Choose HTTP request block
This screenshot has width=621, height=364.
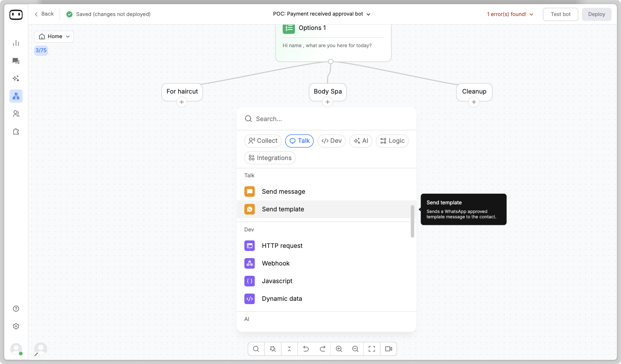[327, 246]
